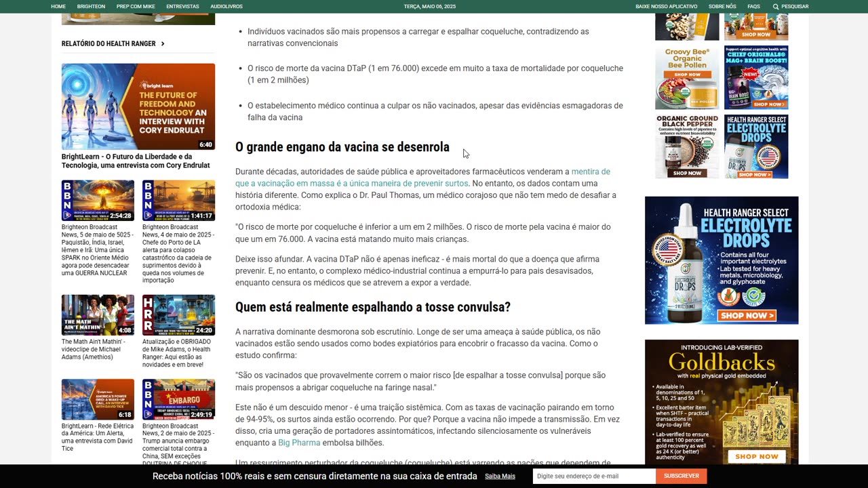Open HRR 24:20 update video thumbnail
Image resolution: width=868 pixels, height=488 pixels.
coord(178,315)
